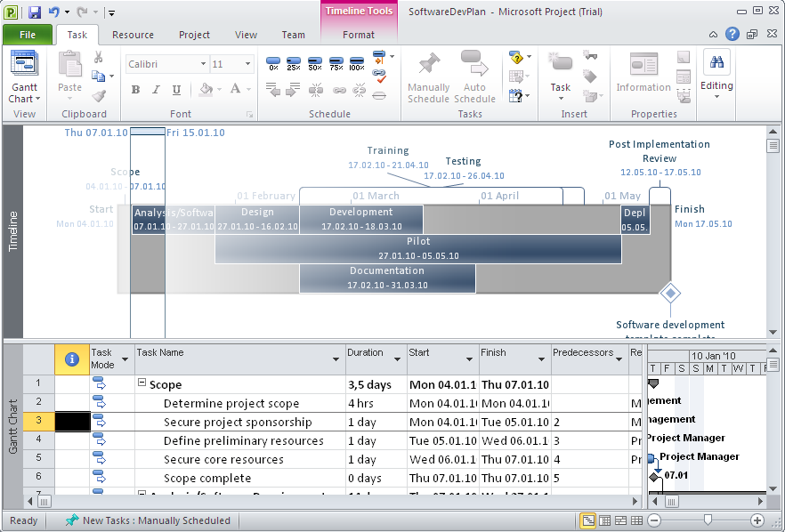Expand the Insert Task dropdown
The image size is (785, 532).
click(560, 98)
